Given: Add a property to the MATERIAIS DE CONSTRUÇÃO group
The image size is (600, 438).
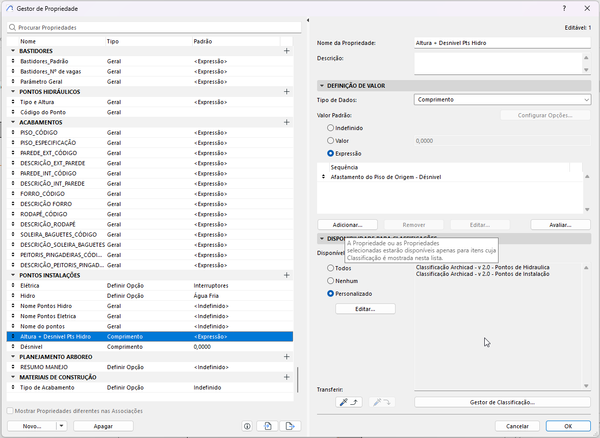Looking at the screenshot, I should [287, 377].
